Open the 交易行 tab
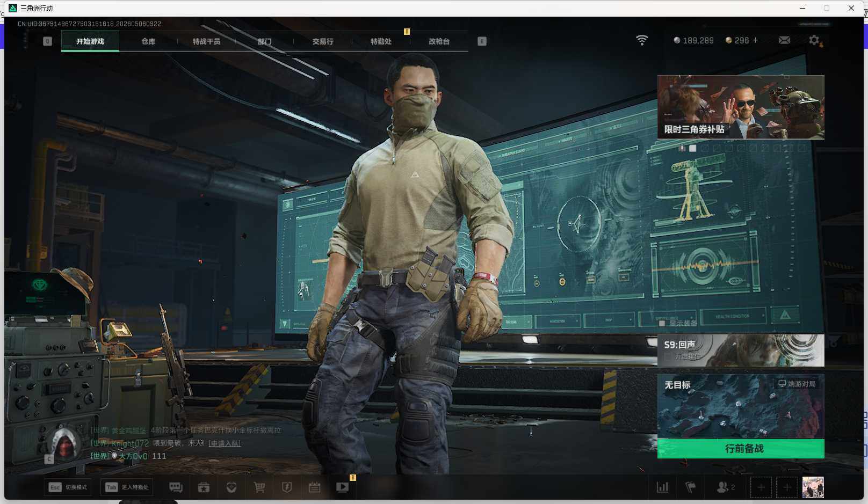This screenshot has width=868, height=504. pos(323,41)
